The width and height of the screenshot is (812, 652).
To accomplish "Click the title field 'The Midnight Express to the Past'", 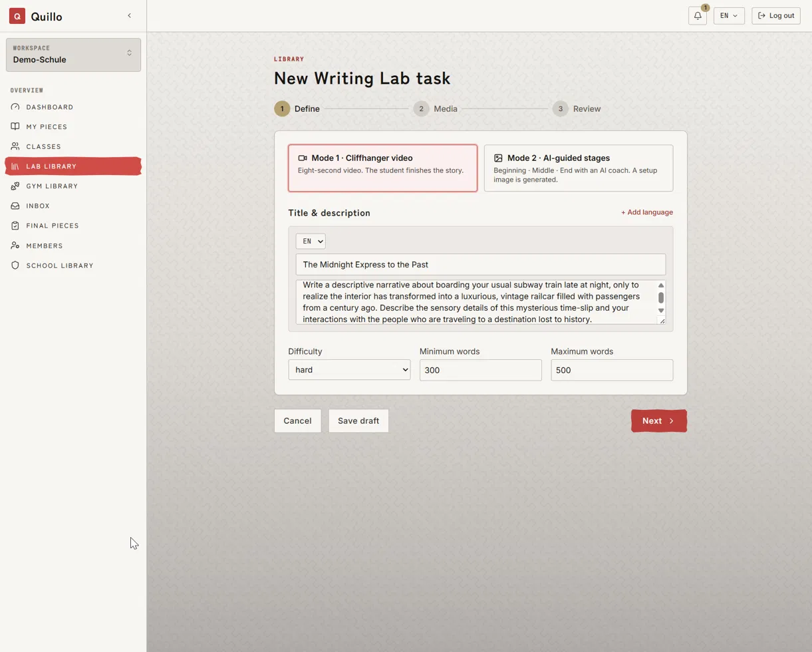I will tap(481, 265).
